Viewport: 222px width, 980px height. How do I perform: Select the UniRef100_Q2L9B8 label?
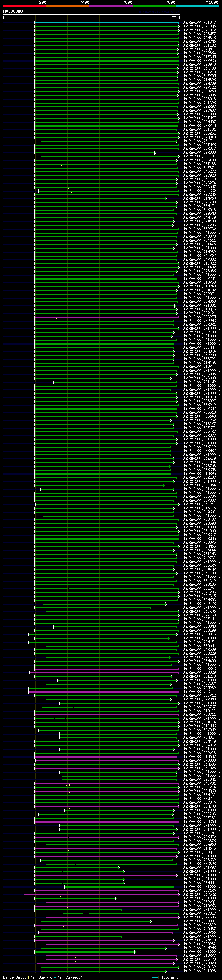199,114
